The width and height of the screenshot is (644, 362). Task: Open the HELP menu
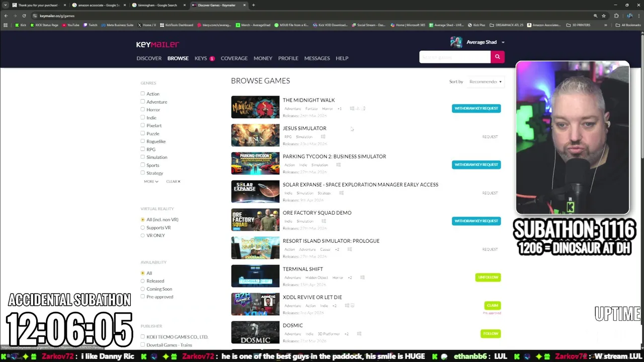[342, 58]
